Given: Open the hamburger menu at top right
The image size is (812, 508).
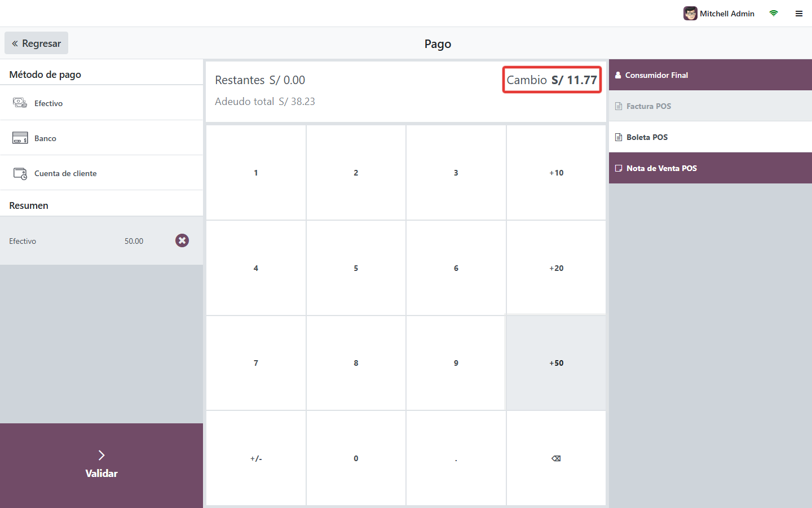Looking at the screenshot, I should [x=799, y=14].
